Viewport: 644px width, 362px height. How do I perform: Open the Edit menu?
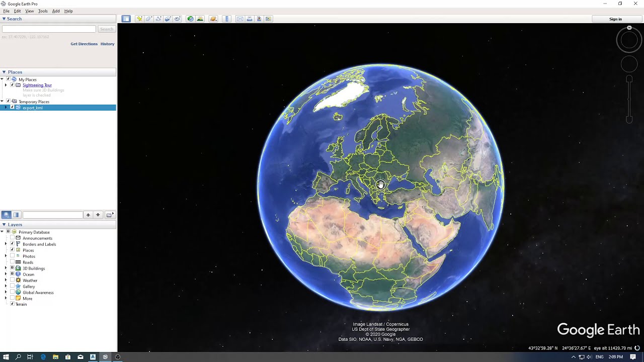[17, 11]
